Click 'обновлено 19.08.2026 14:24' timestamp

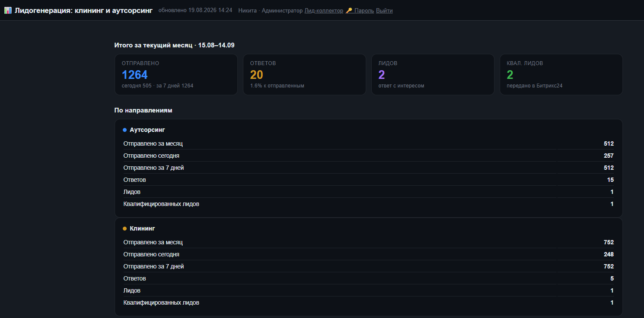click(195, 10)
